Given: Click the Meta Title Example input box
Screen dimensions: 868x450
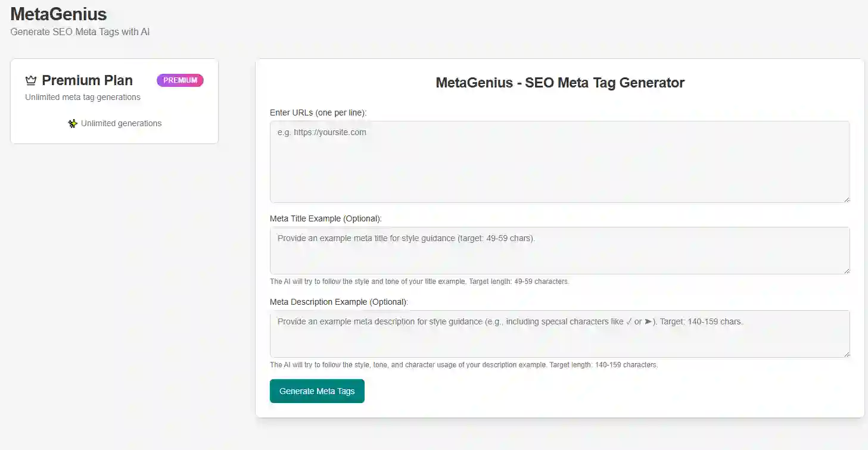Looking at the screenshot, I should coord(559,250).
